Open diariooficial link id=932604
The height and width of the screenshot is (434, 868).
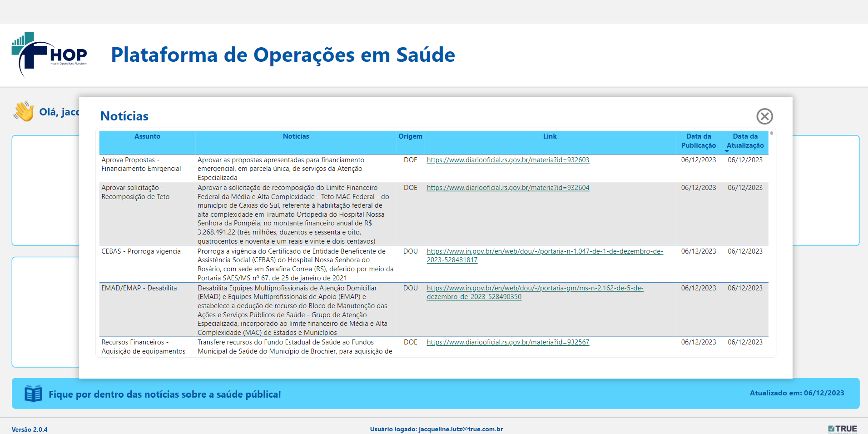click(508, 188)
